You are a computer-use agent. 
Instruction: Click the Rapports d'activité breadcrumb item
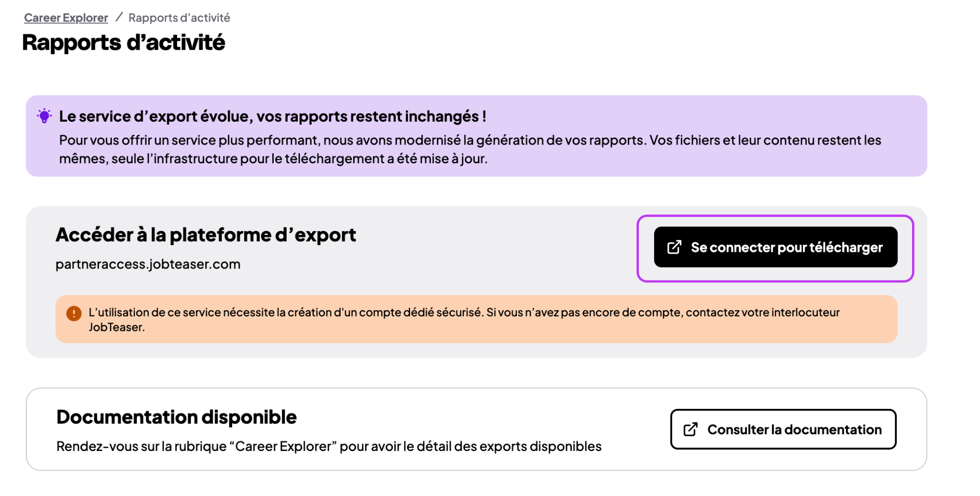pyautogui.click(x=179, y=18)
